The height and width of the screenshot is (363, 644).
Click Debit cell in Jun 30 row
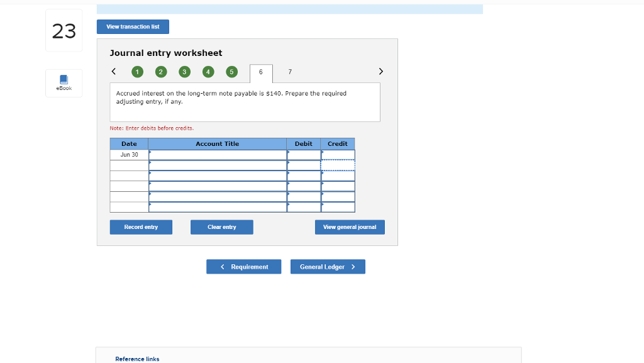coord(304,155)
